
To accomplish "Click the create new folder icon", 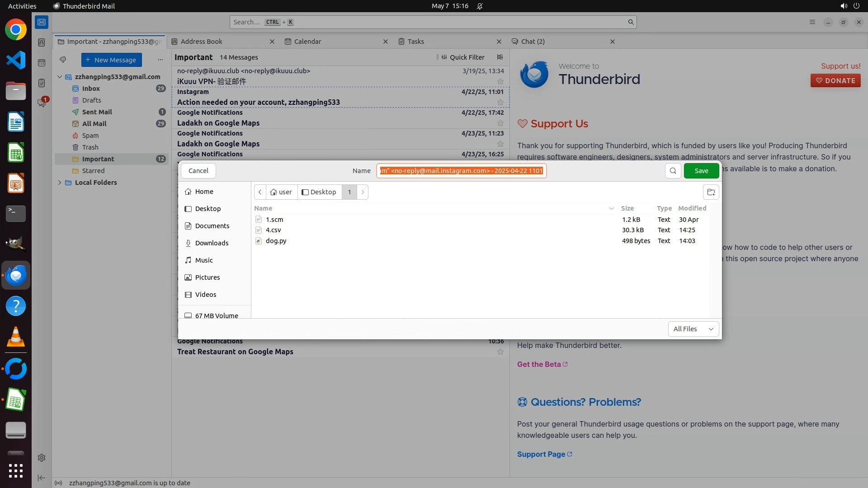I will [711, 192].
